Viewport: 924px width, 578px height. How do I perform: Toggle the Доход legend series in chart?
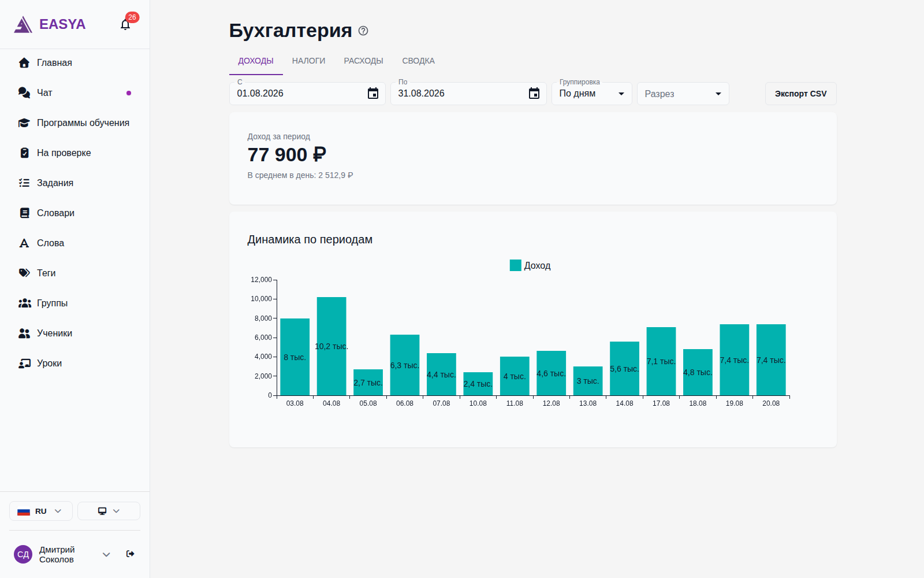[x=530, y=265]
